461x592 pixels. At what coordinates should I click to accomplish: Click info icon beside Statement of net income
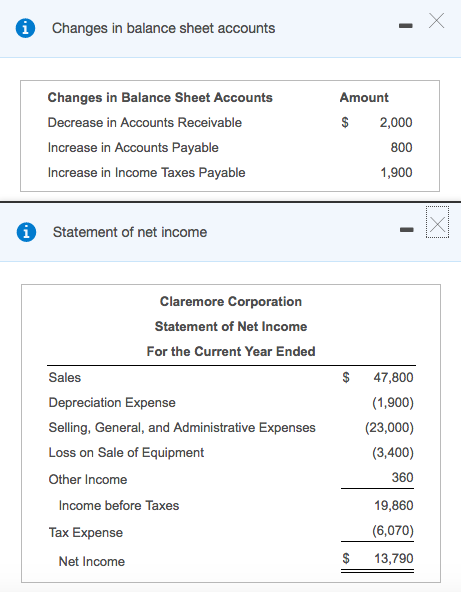coord(26,232)
